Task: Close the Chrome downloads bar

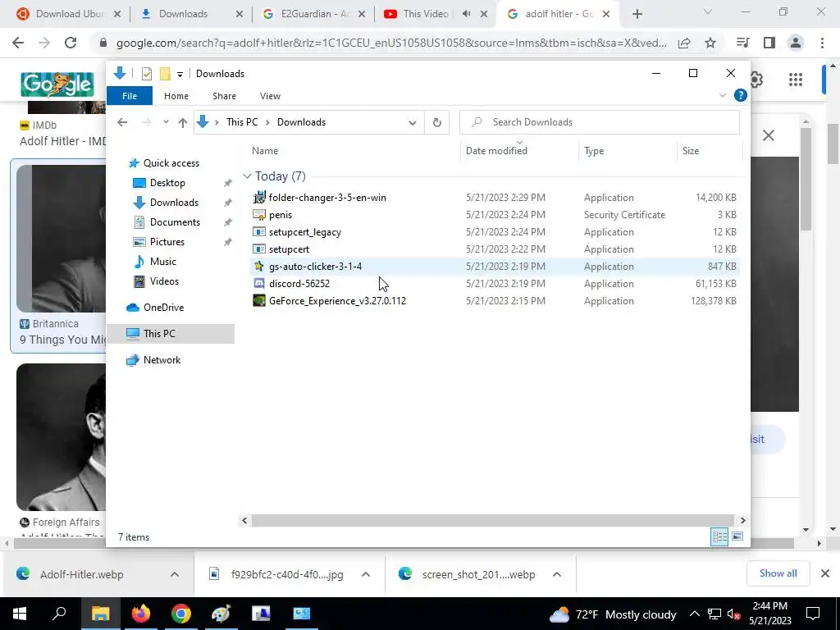Action: [x=825, y=573]
